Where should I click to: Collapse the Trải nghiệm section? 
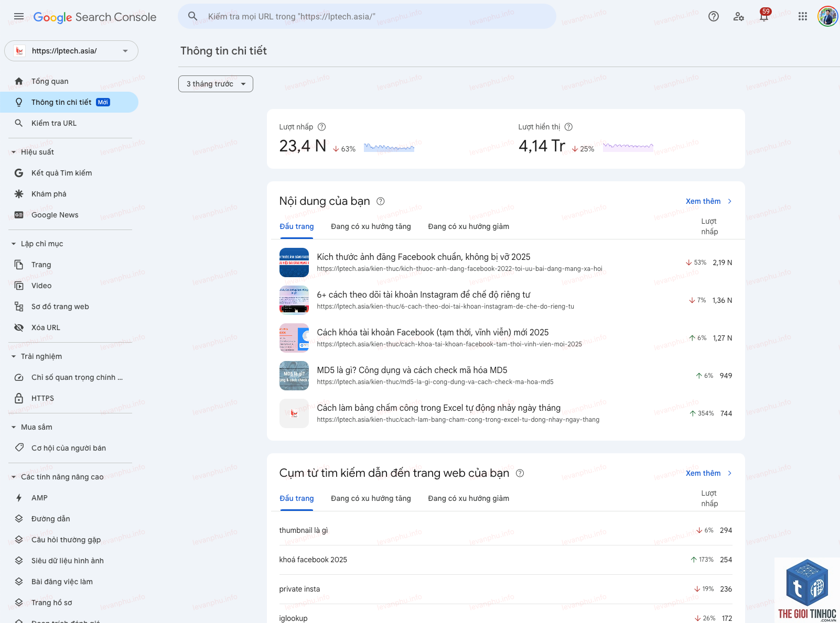(x=14, y=356)
